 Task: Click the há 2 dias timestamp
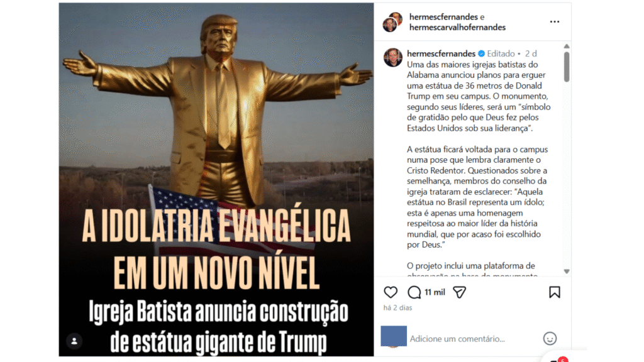397,308
